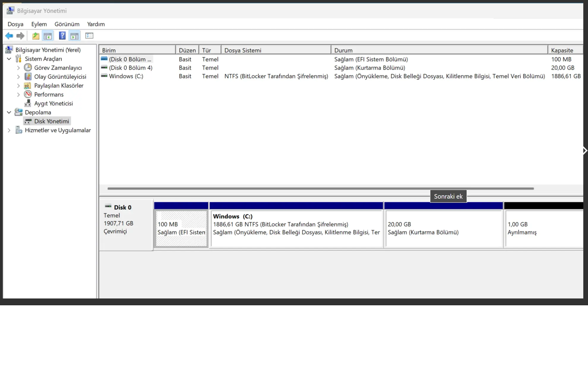Expand the Performans node
The height and width of the screenshot is (371, 588).
point(18,95)
